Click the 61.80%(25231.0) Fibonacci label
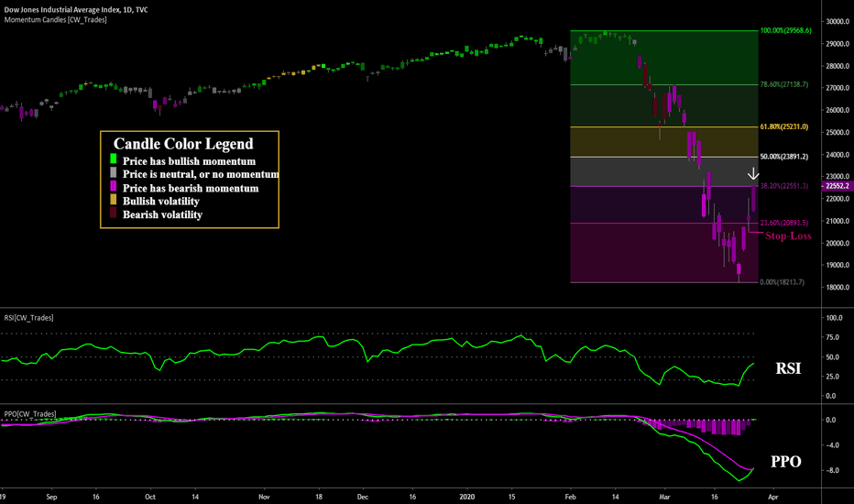 tap(784, 126)
